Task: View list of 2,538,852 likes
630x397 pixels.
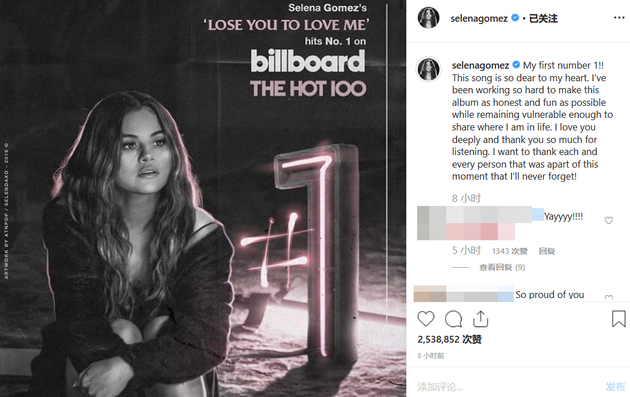Action: (449, 340)
